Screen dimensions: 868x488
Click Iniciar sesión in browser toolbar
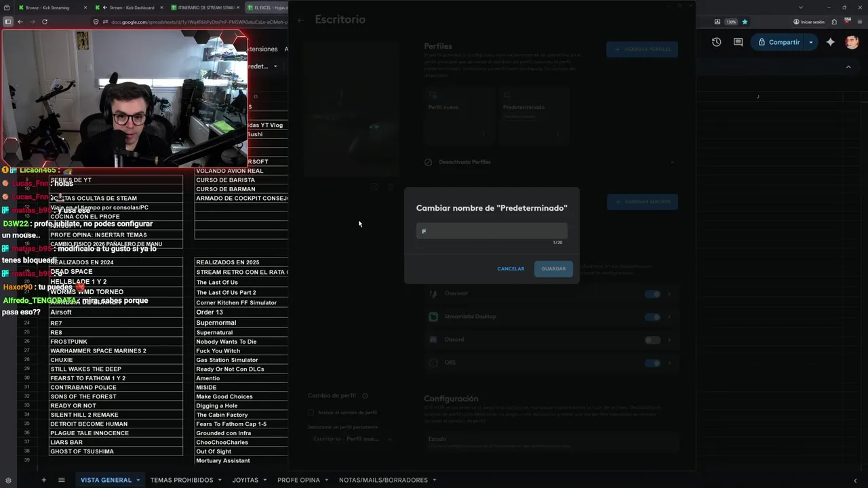tap(808, 22)
